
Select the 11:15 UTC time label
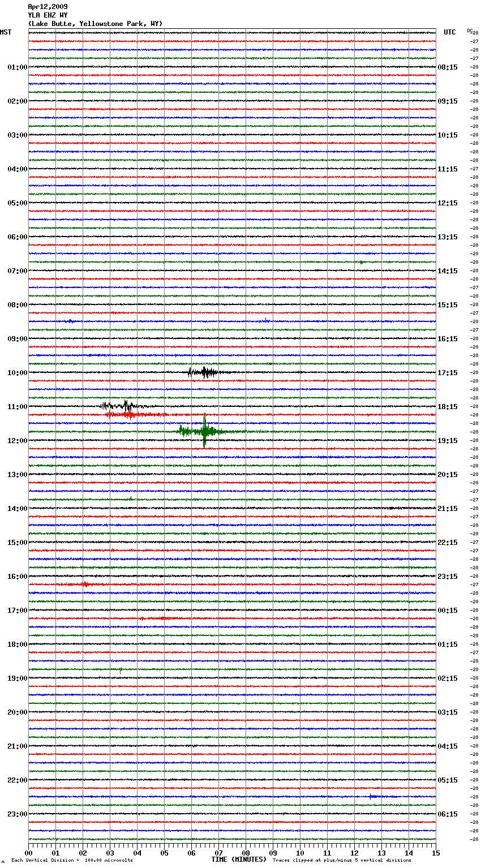coord(448,169)
